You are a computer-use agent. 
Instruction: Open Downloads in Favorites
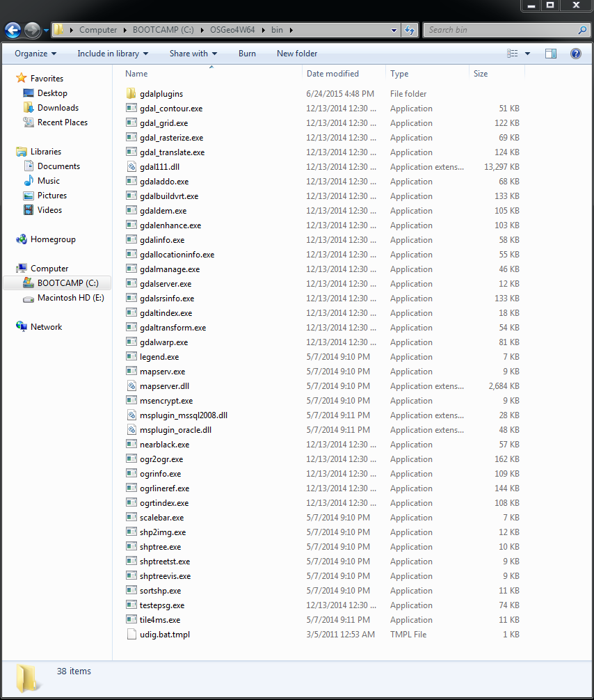coord(58,108)
